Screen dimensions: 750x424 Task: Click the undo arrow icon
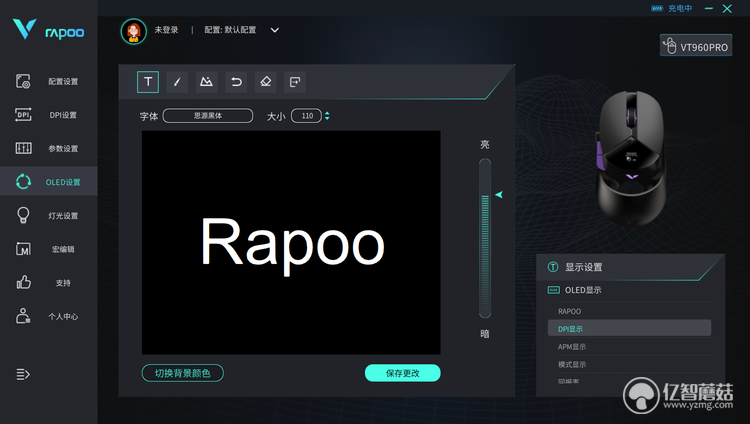pyautogui.click(x=236, y=82)
